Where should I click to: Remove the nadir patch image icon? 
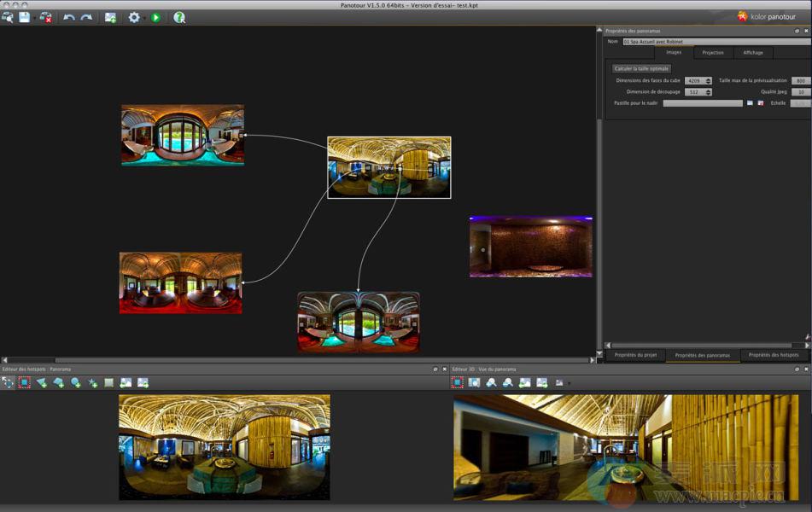click(760, 103)
